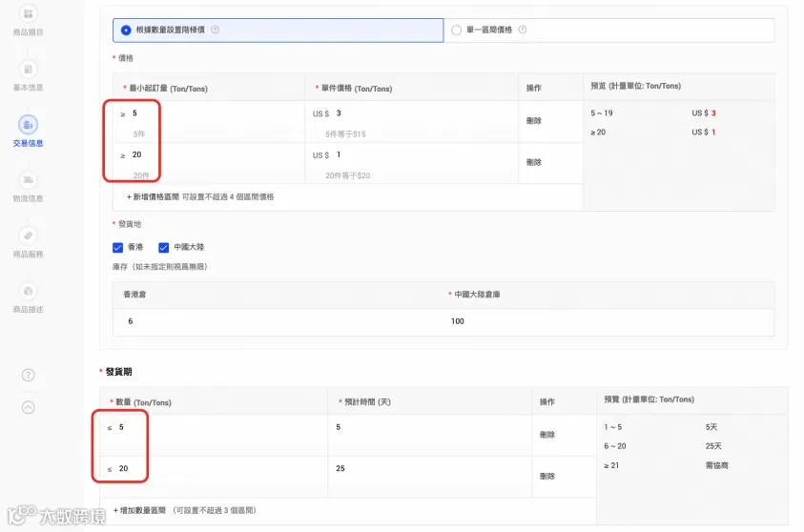Click the 香港倉 stock input showing 6
The image size is (804, 532).
pos(278,322)
